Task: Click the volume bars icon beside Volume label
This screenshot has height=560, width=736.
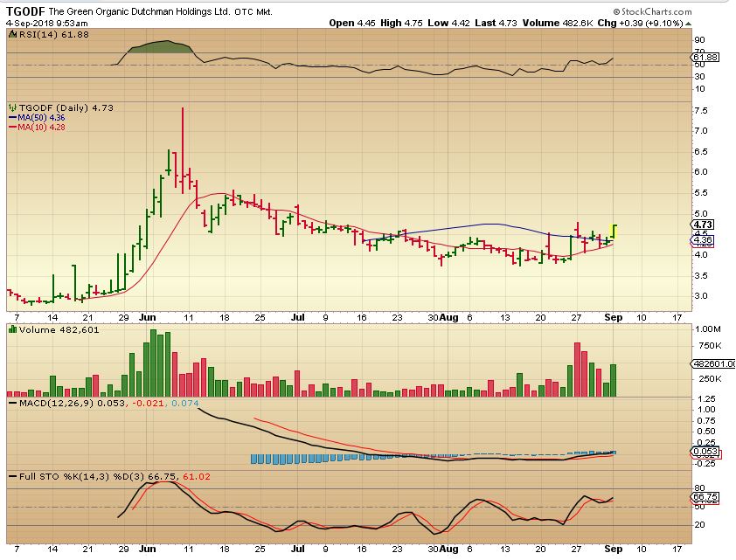Action: click(x=12, y=329)
